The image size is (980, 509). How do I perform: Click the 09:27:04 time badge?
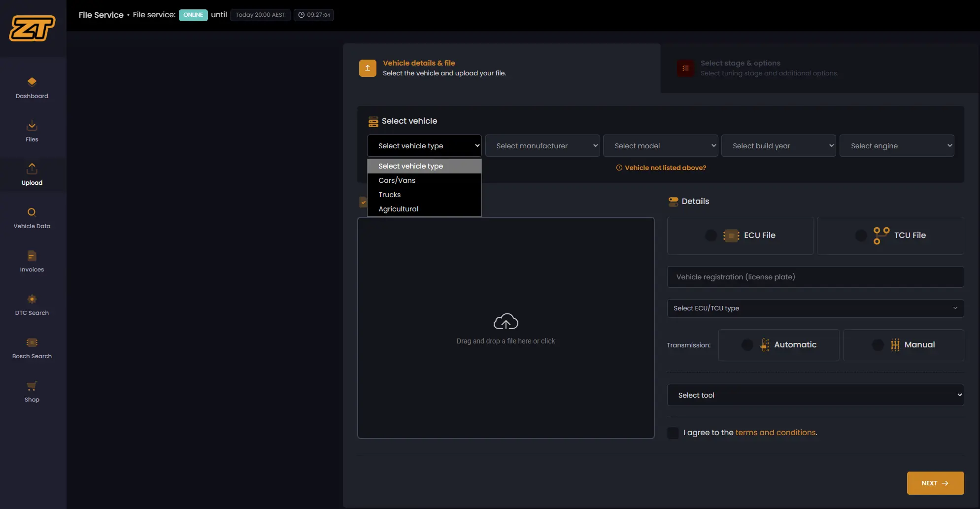click(314, 15)
